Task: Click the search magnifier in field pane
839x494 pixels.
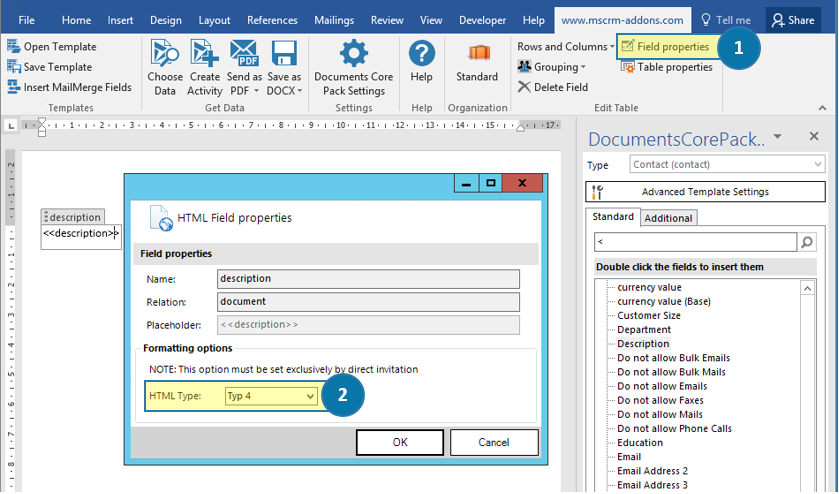Action: [807, 242]
